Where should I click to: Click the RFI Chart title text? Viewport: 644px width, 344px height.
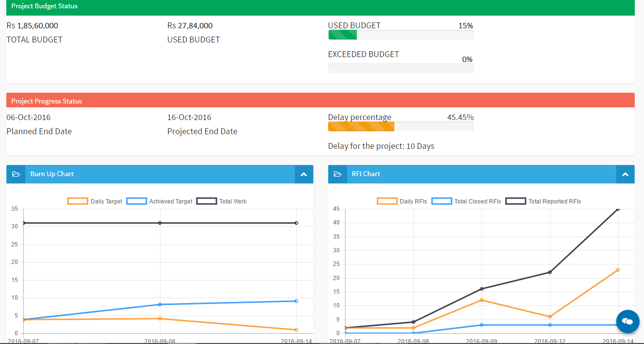click(366, 174)
